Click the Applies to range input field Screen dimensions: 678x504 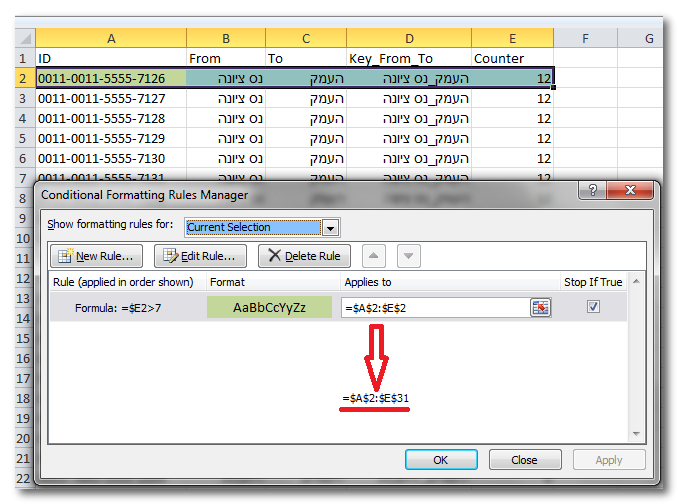pyautogui.click(x=435, y=308)
